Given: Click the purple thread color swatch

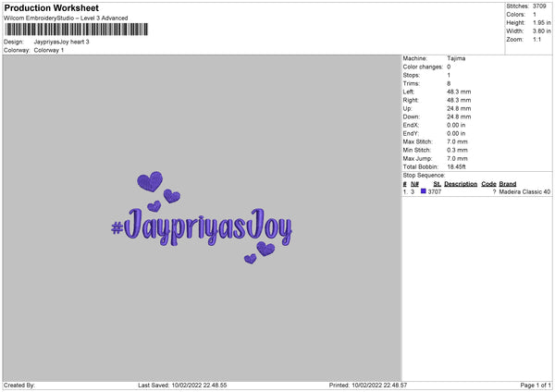Looking at the screenshot, I should (x=424, y=191).
